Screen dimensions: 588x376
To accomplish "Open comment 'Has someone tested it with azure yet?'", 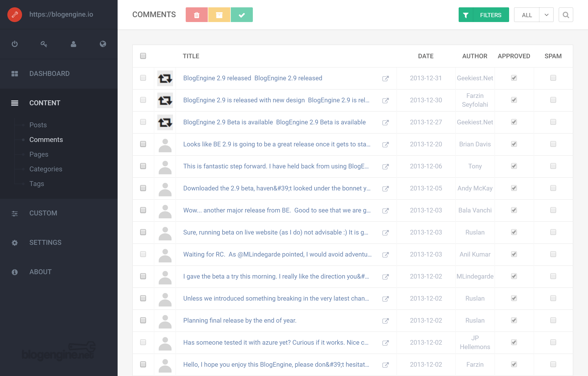I will click(x=276, y=342).
